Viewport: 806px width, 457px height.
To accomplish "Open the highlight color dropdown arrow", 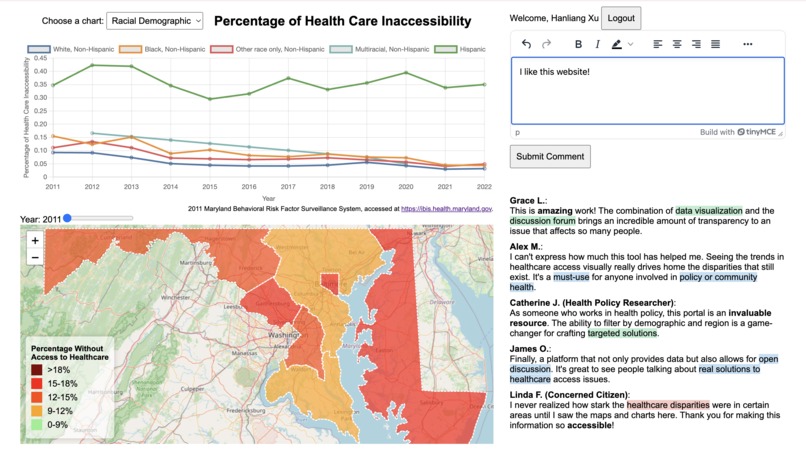I will point(631,44).
